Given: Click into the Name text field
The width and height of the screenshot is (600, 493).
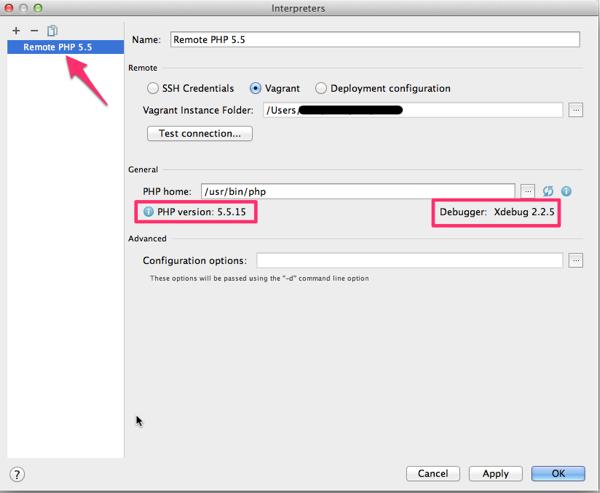Looking at the screenshot, I should 374,40.
